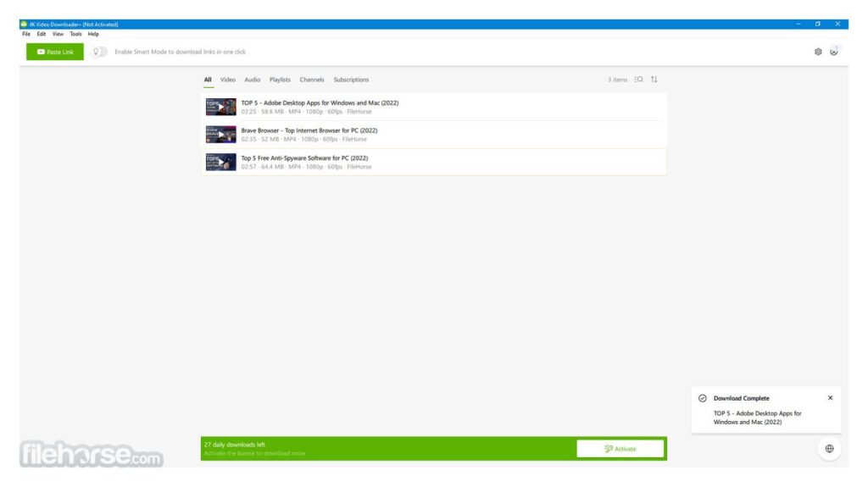Switch to the Playlists tab

pyautogui.click(x=280, y=80)
